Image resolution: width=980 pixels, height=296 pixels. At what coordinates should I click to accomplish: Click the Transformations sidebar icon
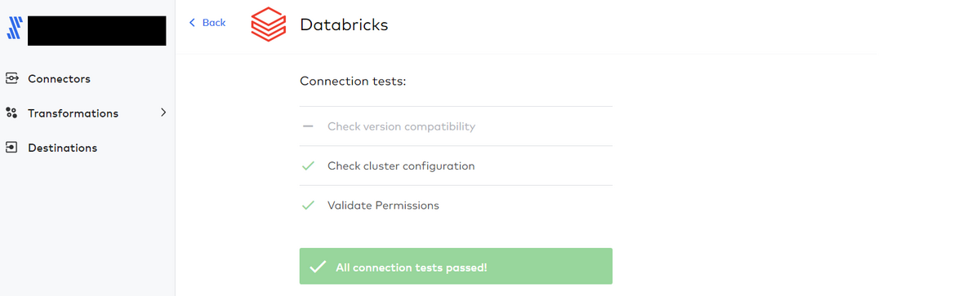click(x=11, y=113)
